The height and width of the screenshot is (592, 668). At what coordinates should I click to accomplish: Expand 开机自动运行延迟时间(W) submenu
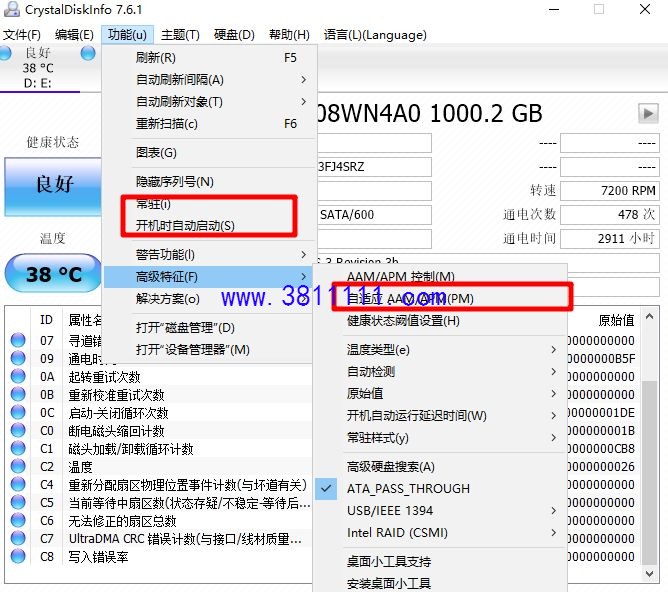[441, 416]
